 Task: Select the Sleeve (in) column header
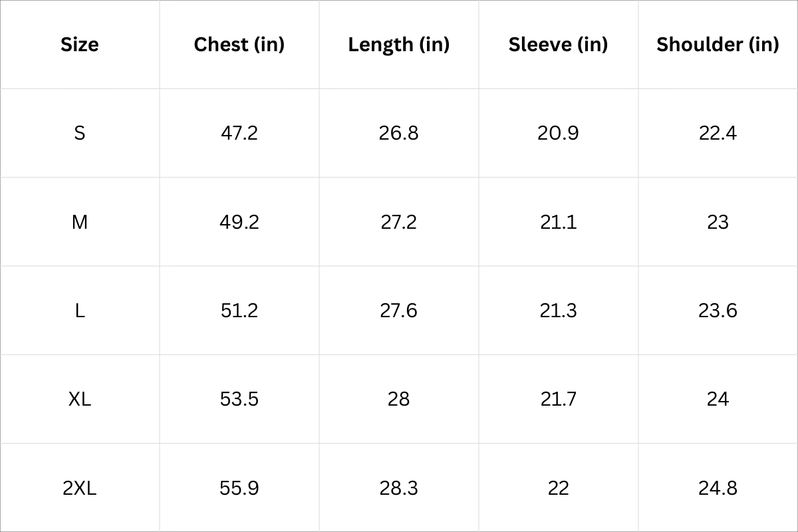[x=559, y=45]
